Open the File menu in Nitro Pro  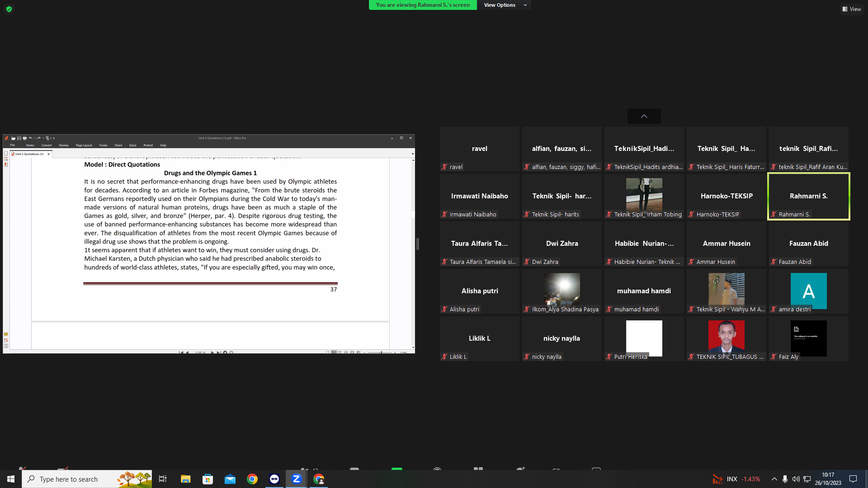pyautogui.click(x=13, y=145)
